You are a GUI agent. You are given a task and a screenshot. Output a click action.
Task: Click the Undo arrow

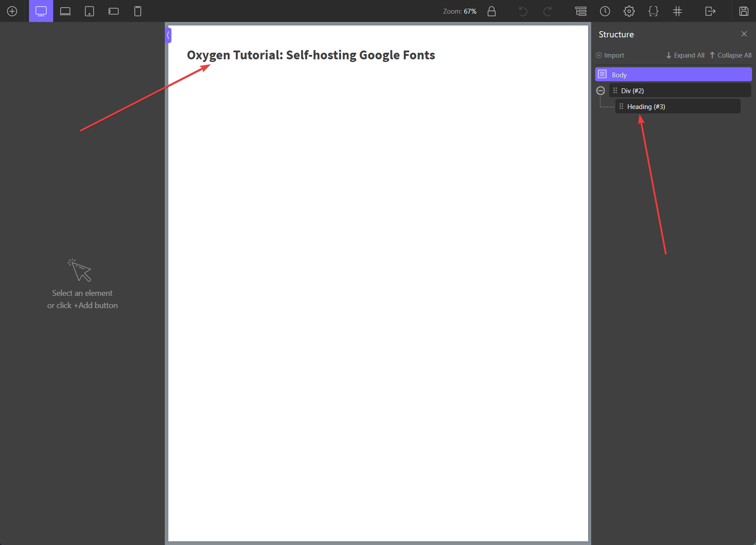[x=523, y=11]
